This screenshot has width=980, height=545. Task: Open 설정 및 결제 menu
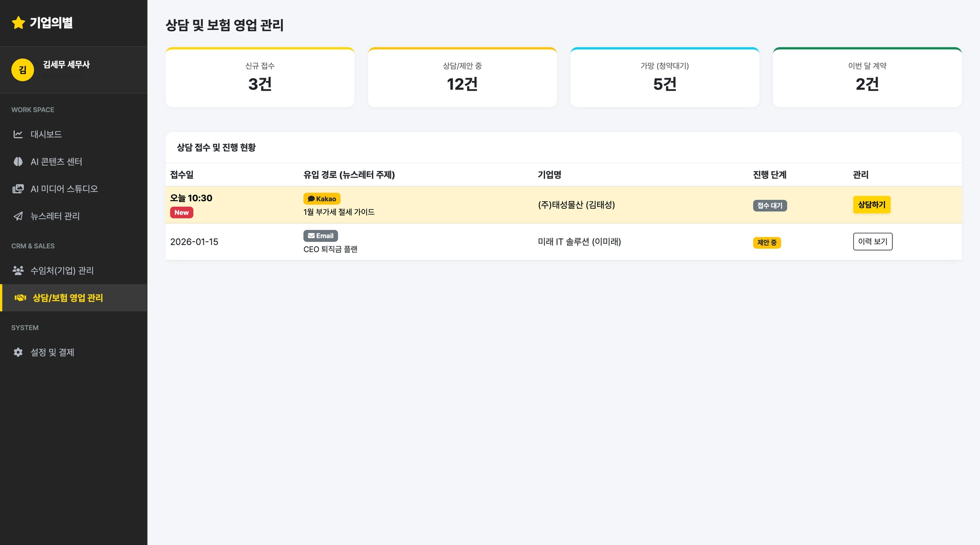click(x=52, y=352)
